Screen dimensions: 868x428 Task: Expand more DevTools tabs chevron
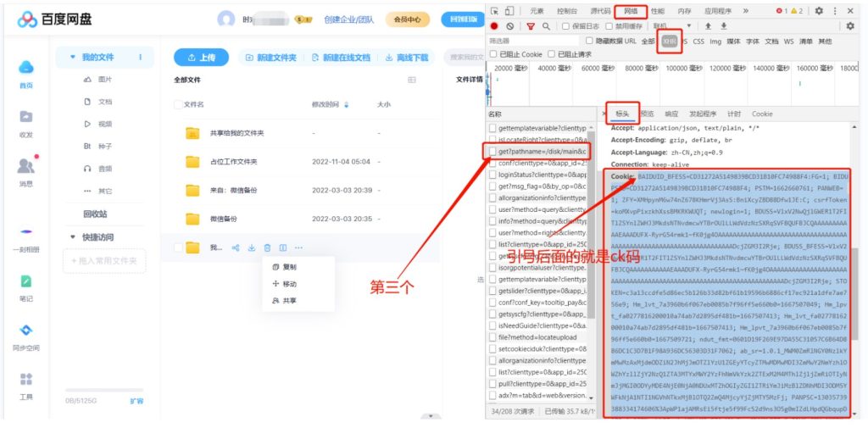746,10
